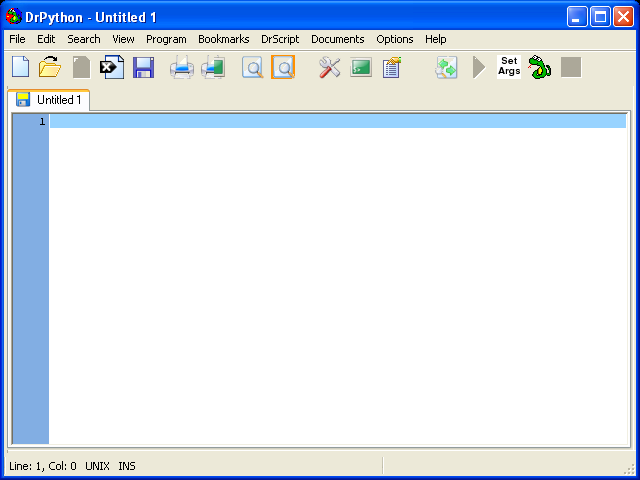
Task: Click the Set Args button
Action: pos(509,67)
